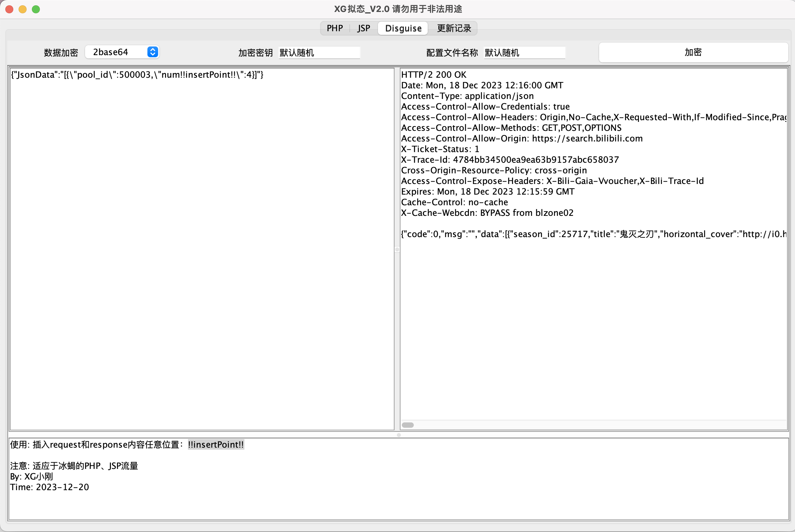Click the divider handle above the usage notes
Viewport: 795px width, 532px height.
point(399,435)
